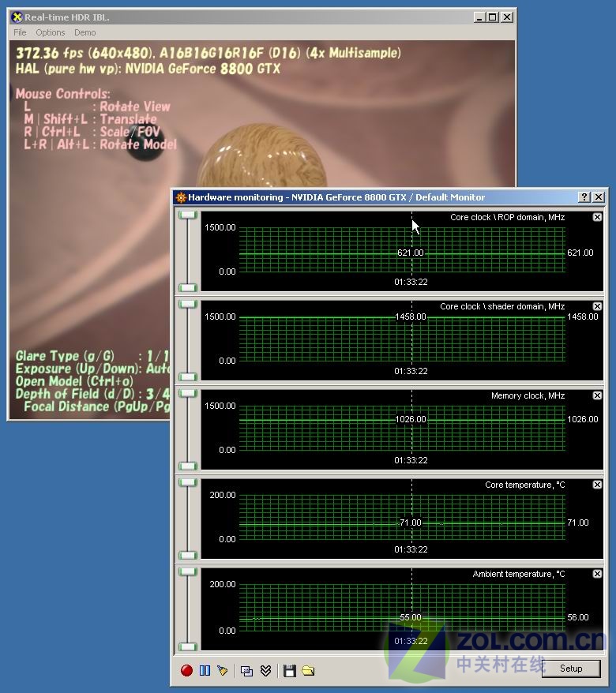Viewport: 616px width, 693px height.
Task: Click the Hardware monitoring title bar gear icon
Action: (180, 197)
